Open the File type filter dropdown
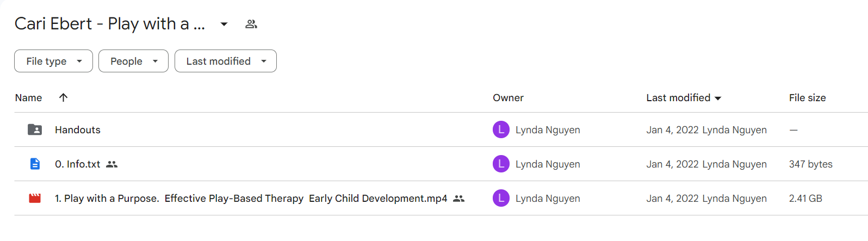868x241 pixels. click(x=53, y=61)
